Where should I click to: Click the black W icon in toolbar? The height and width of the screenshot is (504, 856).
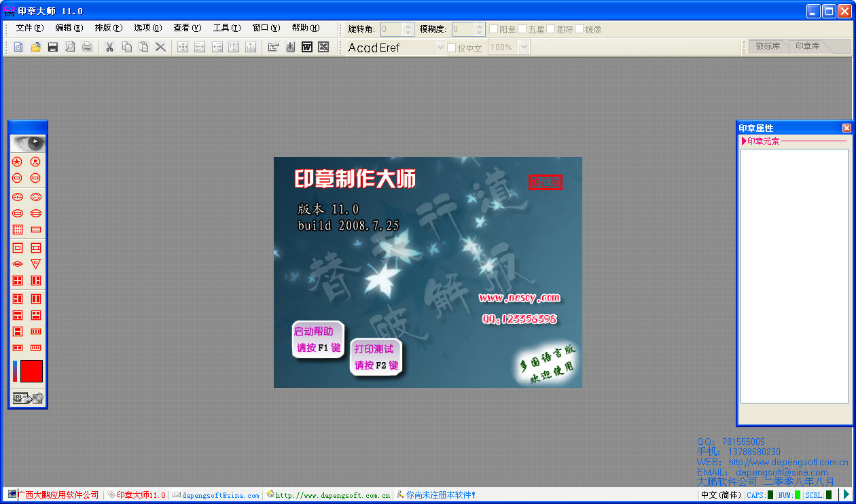(306, 47)
